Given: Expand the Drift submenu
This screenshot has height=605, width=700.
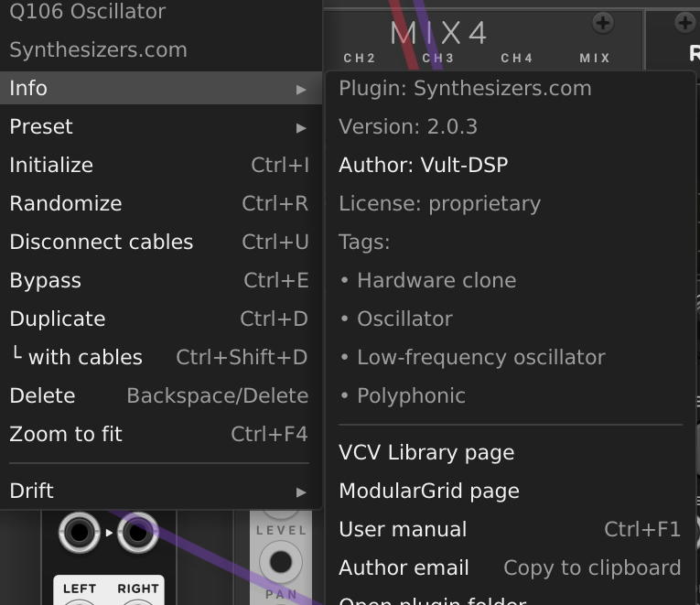Looking at the screenshot, I should [161, 491].
